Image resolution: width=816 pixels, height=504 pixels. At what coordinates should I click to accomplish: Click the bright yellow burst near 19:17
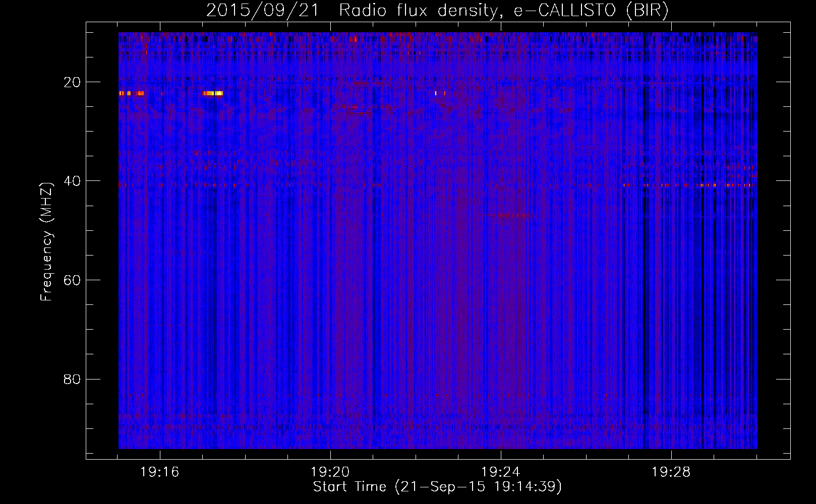coord(213,93)
